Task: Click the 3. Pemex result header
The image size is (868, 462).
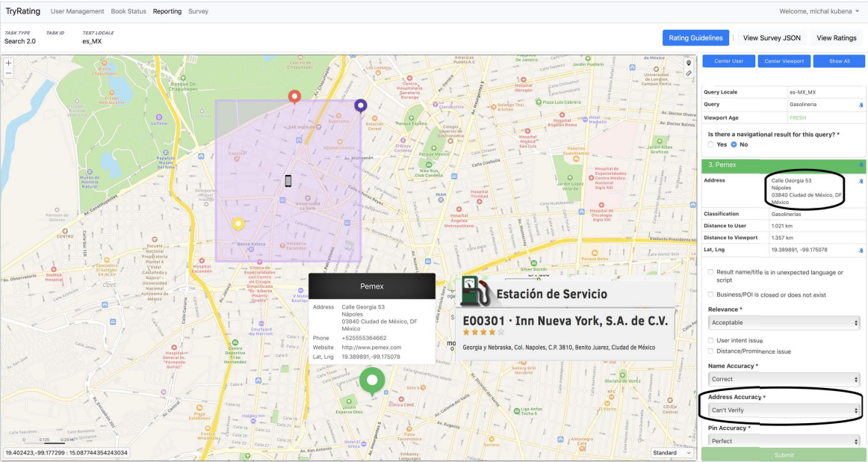Action: [x=784, y=164]
